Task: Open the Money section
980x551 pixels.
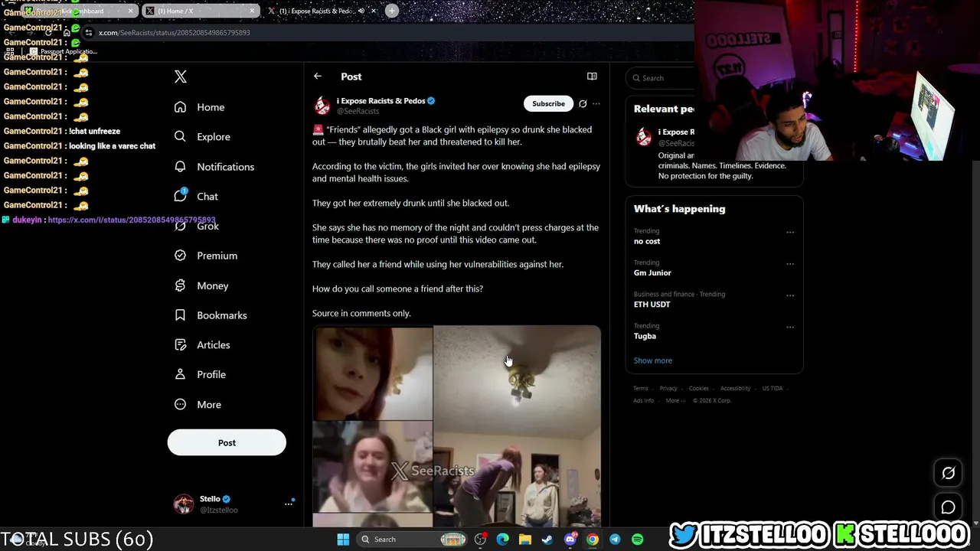Action: 201,285
